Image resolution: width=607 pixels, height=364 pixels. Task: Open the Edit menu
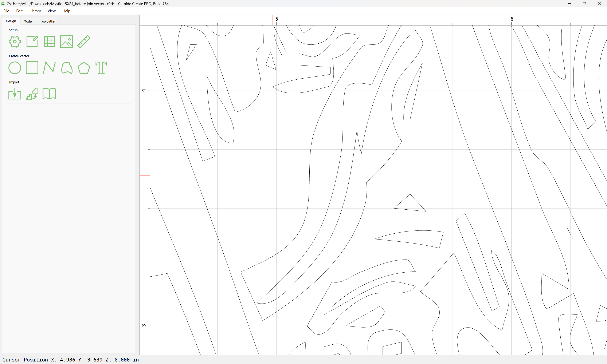[19, 11]
